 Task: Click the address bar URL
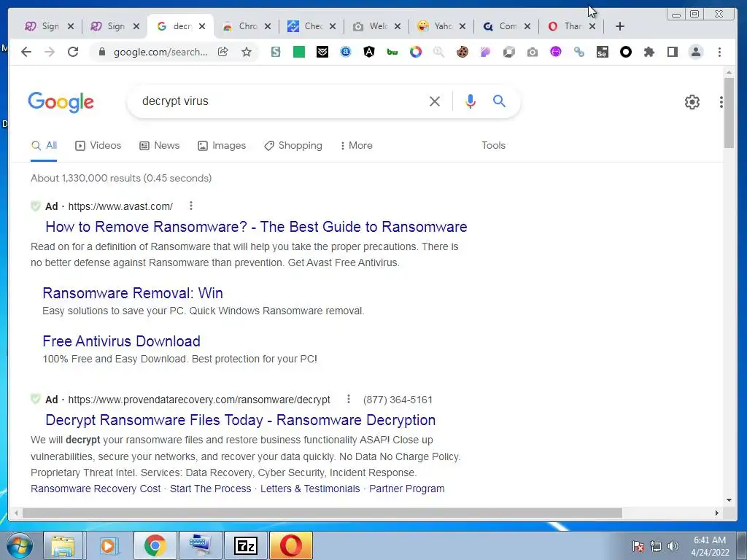[x=160, y=52]
